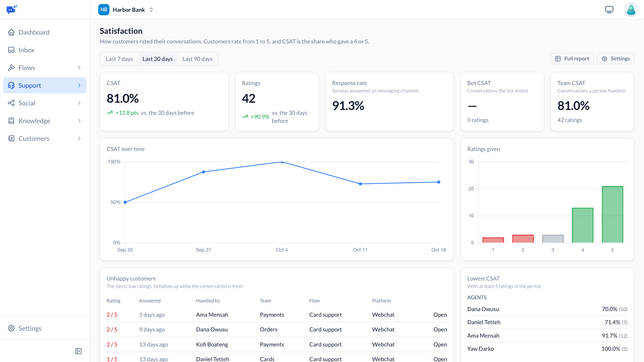The height and width of the screenshot is (362, 644).
Task: Click the Customers contact icon
Action: point(11,139)
